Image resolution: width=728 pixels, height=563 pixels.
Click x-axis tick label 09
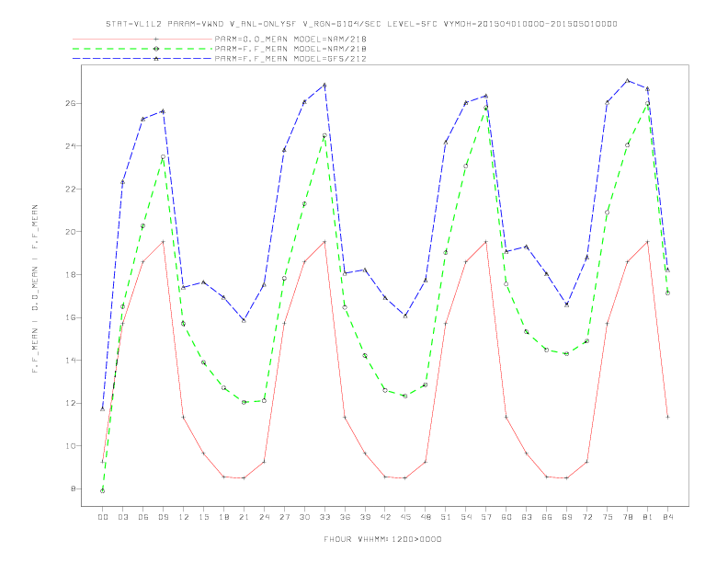163,517
